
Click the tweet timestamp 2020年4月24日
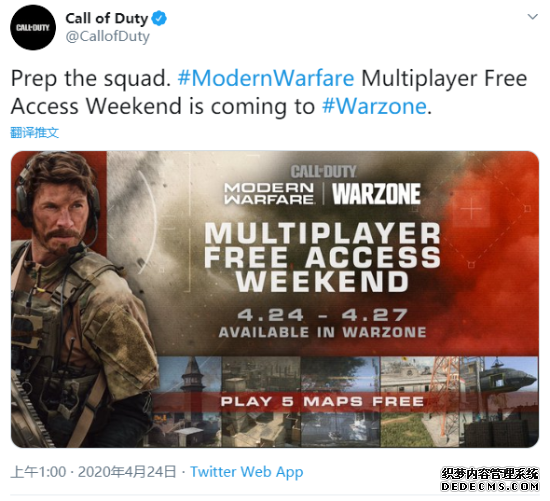tap(127, 472)
